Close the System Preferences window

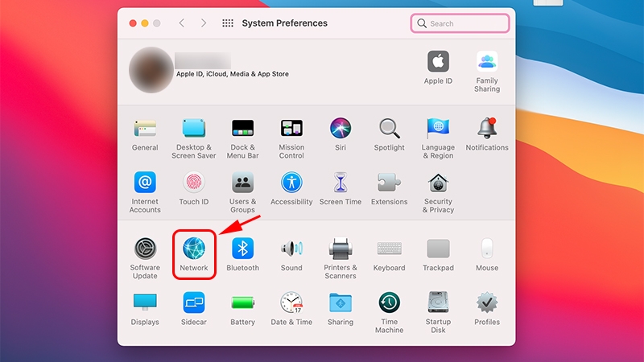click(x=133, y=23)
